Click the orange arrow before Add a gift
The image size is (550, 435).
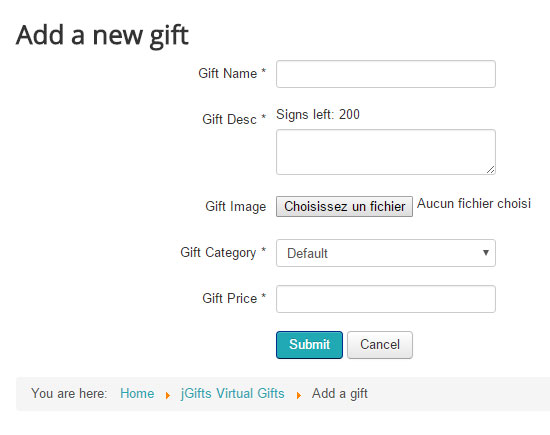point(299,395)
